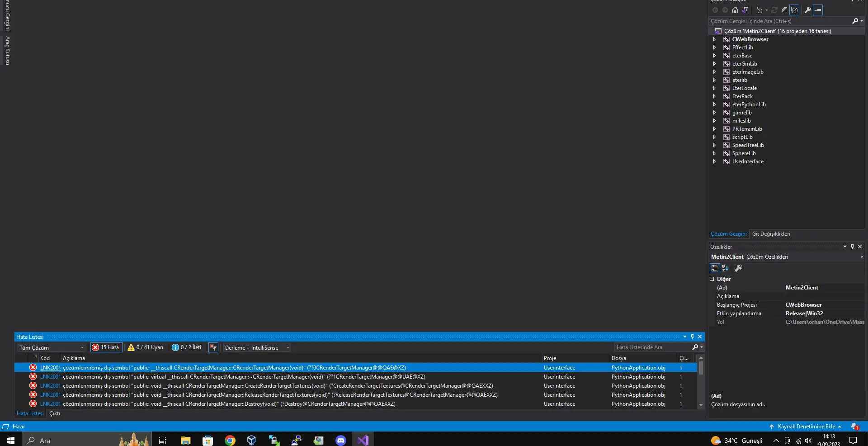Switch to Hata Listesi bottom tab
This screenshot has width=868, height=446.
point(30,413)
